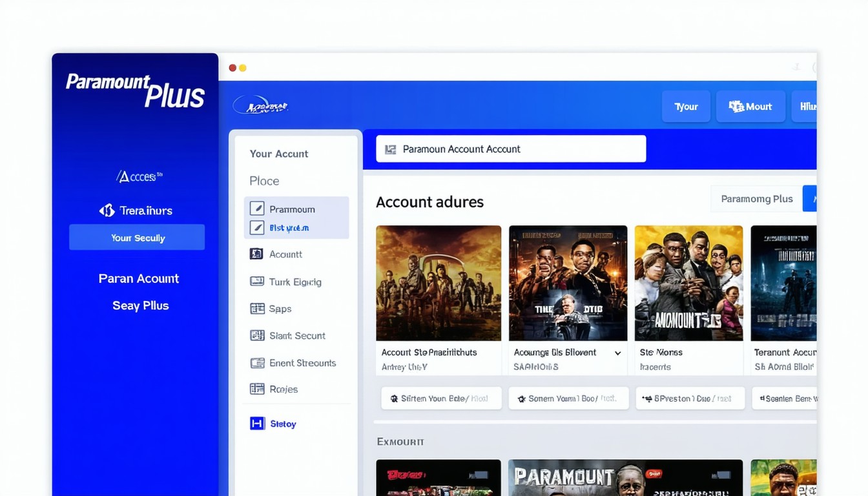Open the Tyour tab in header

point(686,107)
